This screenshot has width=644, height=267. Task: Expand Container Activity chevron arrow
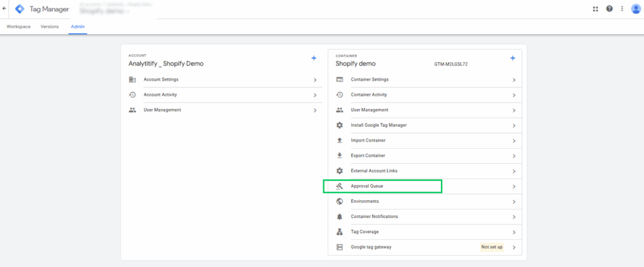pyautogui.click(x=514, y=95)
